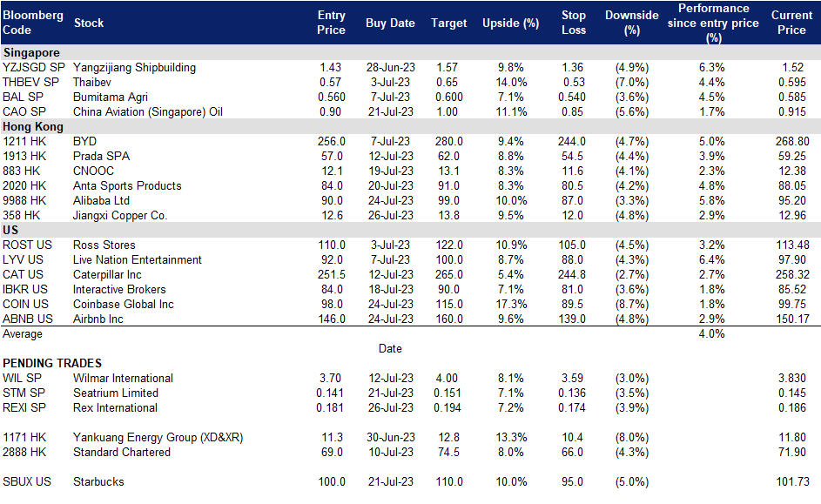This screenshot has height=504, width=821.
Task: Select Yangzijiang Shipbuilding stock name
Action: tap(135, 68)
